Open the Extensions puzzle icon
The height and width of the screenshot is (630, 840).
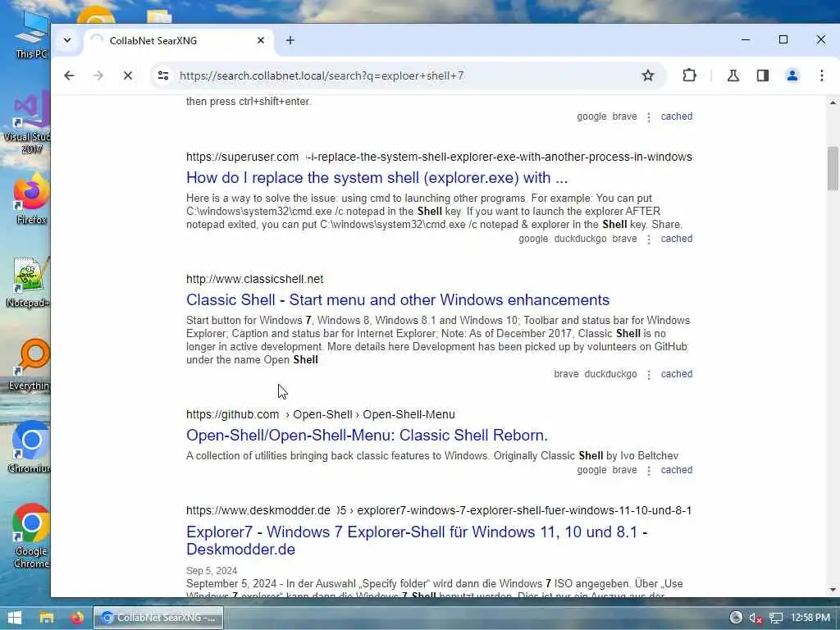(689, 75)
